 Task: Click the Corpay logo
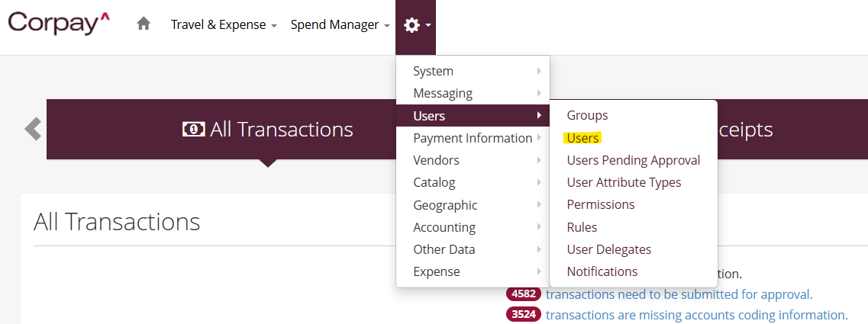point(59,24)
